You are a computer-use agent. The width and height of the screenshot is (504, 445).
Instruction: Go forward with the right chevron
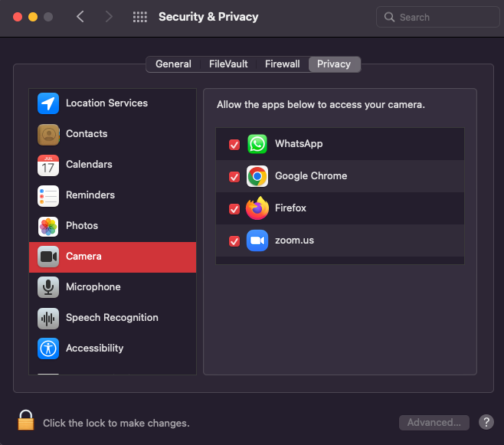tap(109, 17)
